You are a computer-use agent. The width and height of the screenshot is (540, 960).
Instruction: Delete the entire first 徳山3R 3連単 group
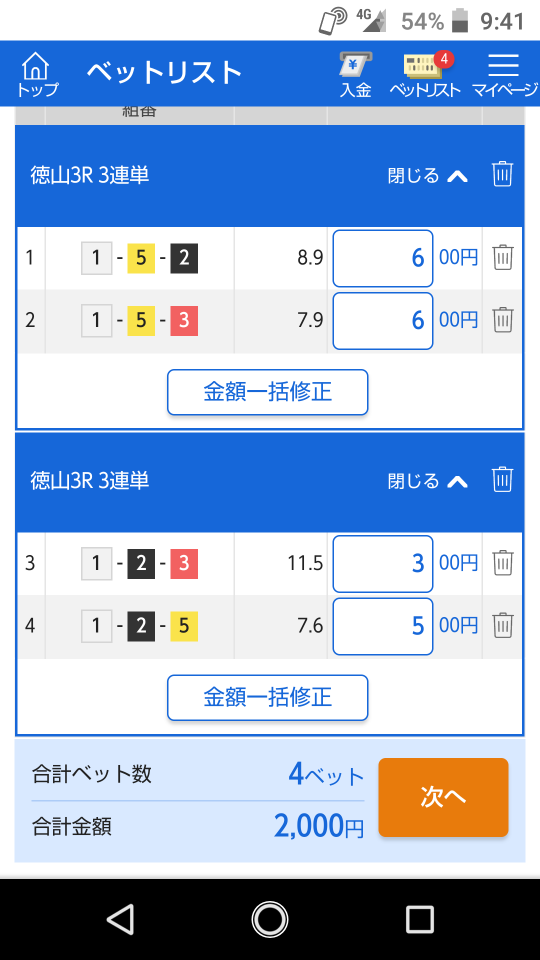coord(502,174)
